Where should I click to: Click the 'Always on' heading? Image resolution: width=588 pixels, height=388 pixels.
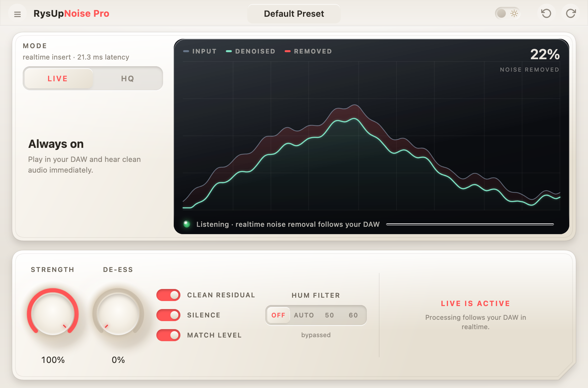coord(56,144)
